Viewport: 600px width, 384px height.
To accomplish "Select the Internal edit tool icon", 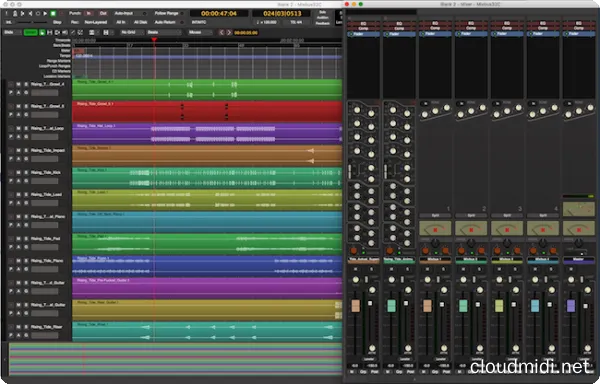I will 80,33.
